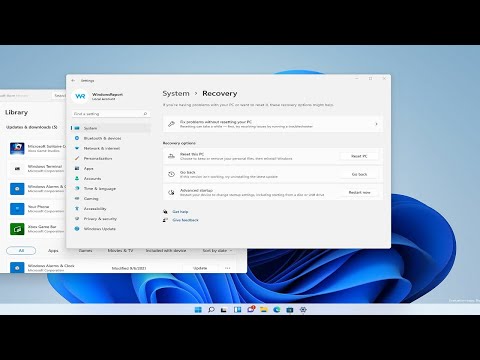Screen dimensions: 480x360
Task: Open Gaming settings
Action: tap(111, 198)
